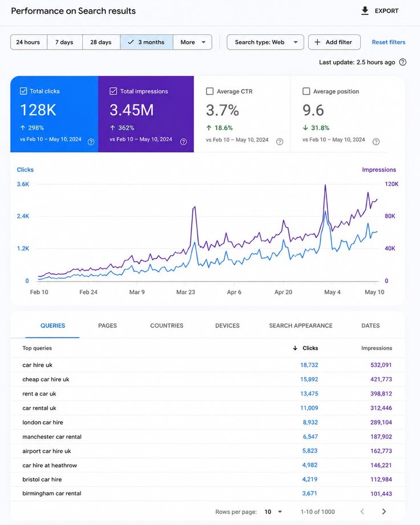Select the 'birmingham car rental' query
The width and height of the screenshot is (420, 525).
click(x=51, y=494)
